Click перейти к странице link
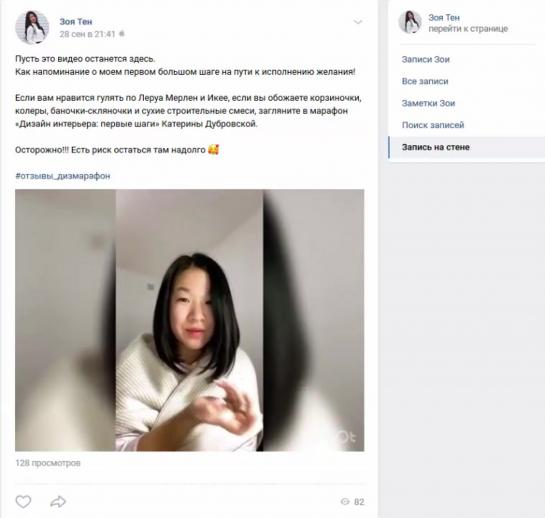545x518 pixels. (468, 29)
